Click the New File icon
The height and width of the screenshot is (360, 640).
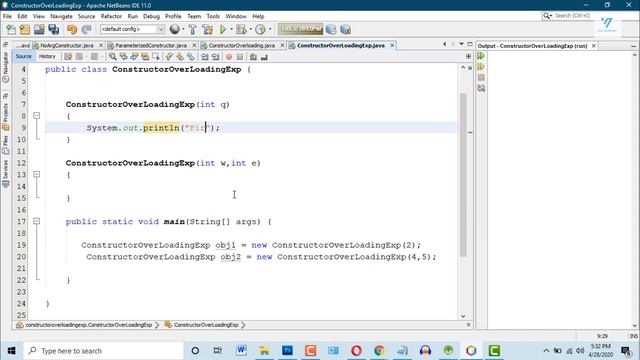[x=11, y=29]
